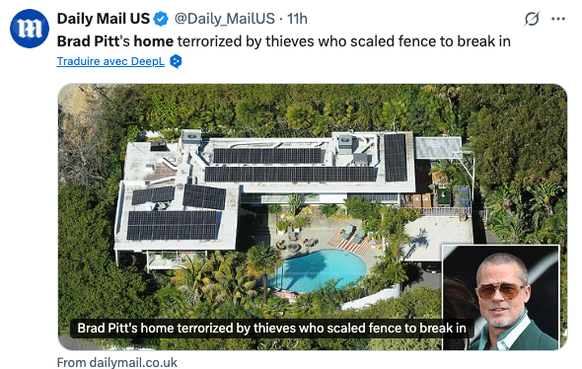This screenshot has height=369, width=582.
Task: Click the blue verified badge icon
Action: coord(161,19)
